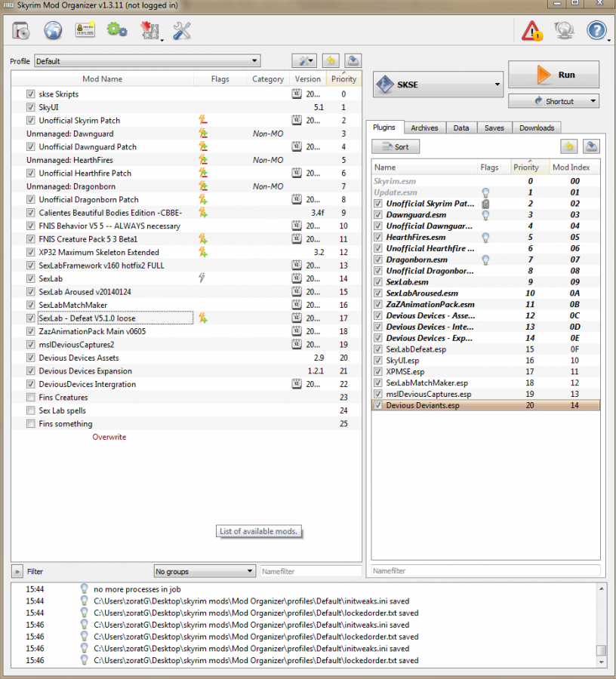Screen dimensions: 616x679
Task: Open the Install Mod from archive icon
Action: pyautogui.click(x=21, y=31)
